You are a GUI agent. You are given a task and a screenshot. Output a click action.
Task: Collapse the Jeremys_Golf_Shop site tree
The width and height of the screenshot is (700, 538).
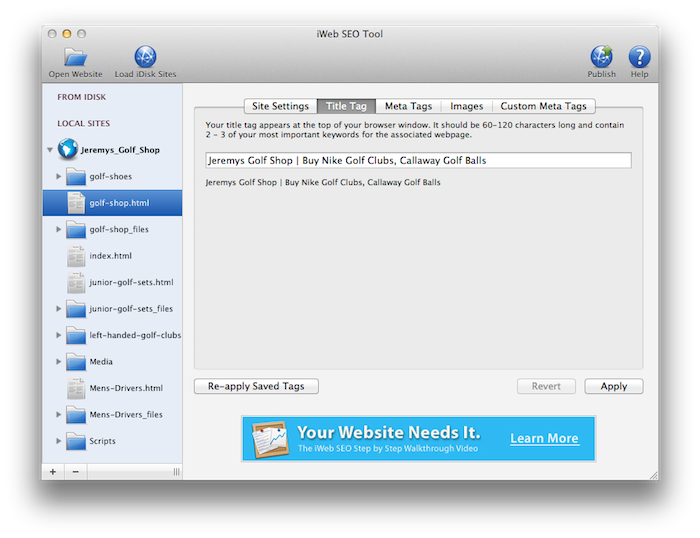coord(50,150)
